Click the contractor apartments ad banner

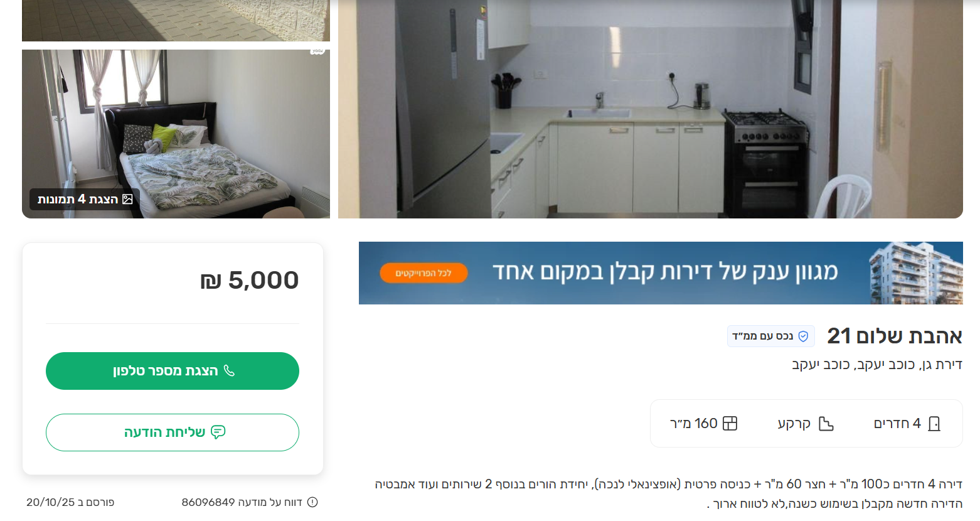pos(661,273)
